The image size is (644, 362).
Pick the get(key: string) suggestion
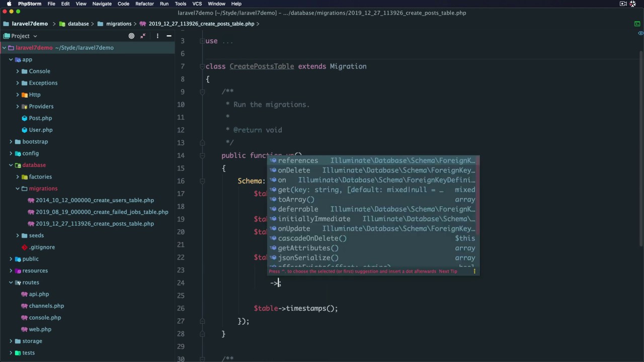click(373, 190)
